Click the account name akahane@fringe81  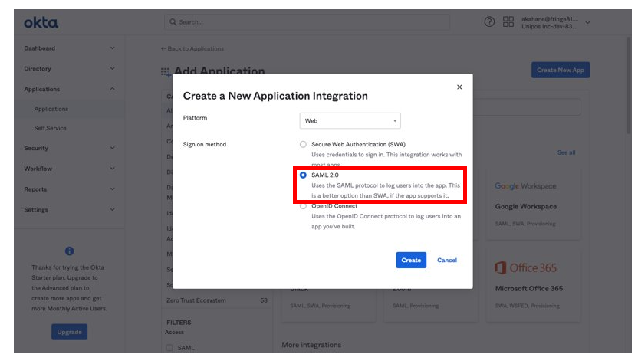click(550, 19)
